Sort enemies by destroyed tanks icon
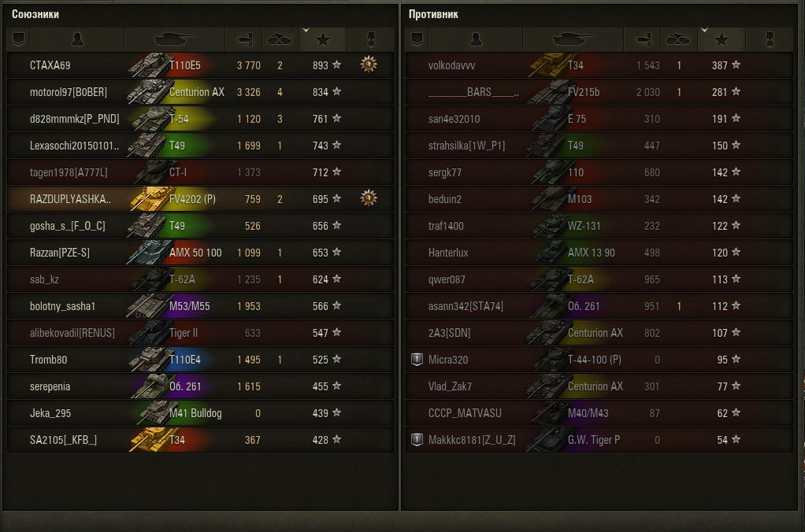 (x=678, y=39)
